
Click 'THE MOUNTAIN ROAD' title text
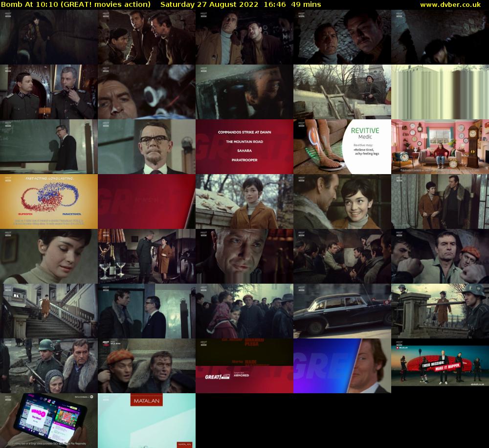tap(244, 142)
